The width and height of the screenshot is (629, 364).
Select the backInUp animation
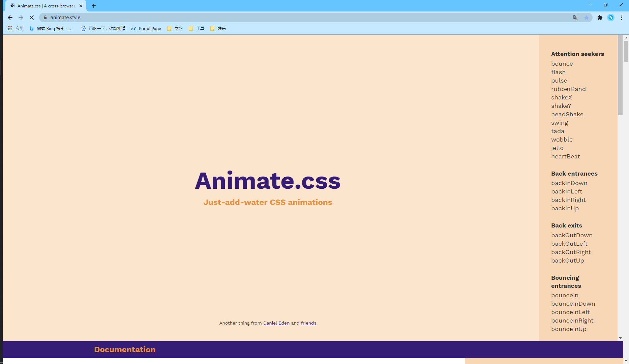pyautogui.click(x=565, y=208)
